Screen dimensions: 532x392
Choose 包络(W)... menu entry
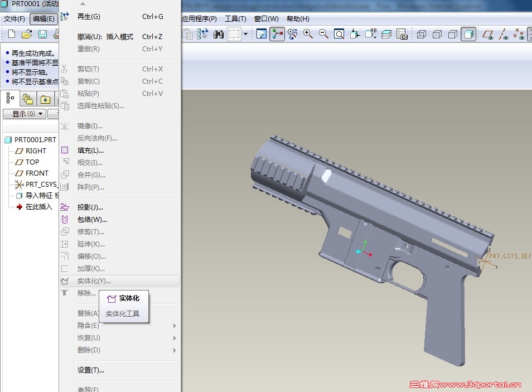(x=120, y=220)
